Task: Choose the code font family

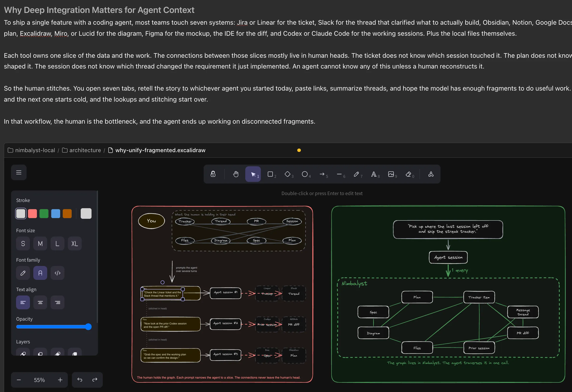Action: click(57, 273)
